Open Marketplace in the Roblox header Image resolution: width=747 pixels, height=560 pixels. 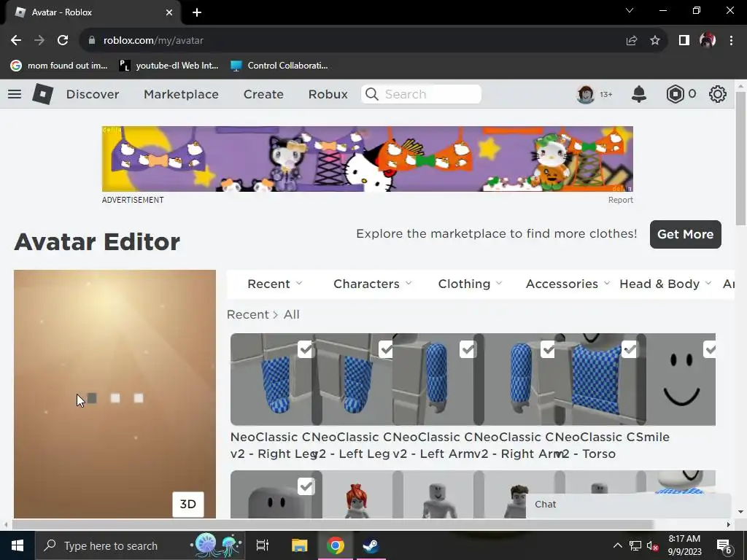181,94
